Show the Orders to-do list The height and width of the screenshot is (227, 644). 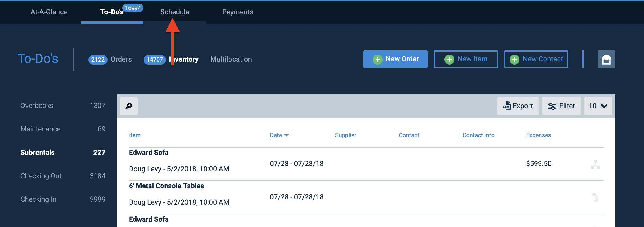pyautogui.click(x=121, y=59)
